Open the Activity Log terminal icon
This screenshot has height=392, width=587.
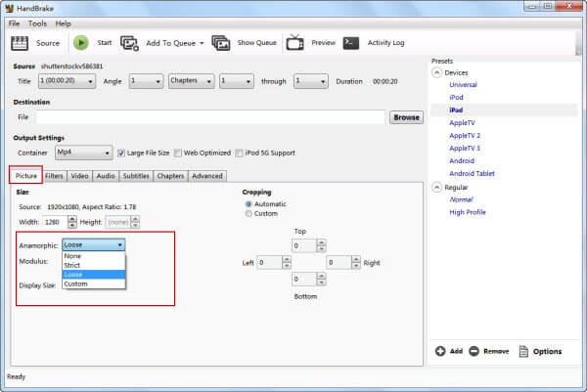[x=351, y=43]
